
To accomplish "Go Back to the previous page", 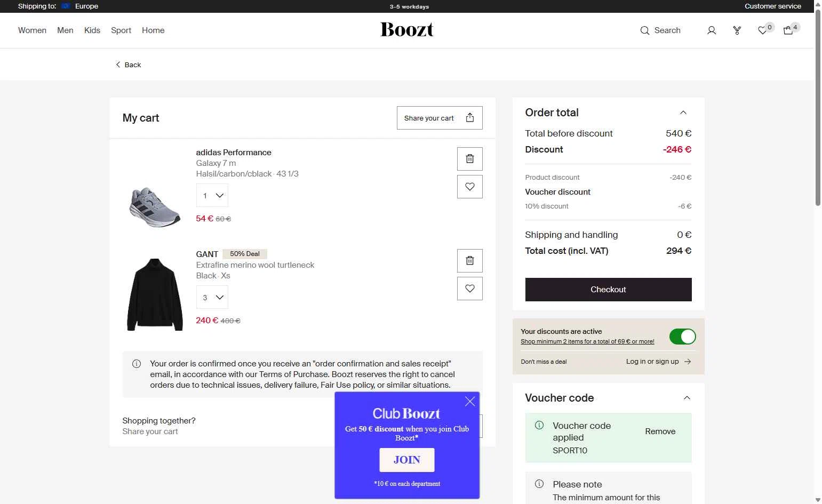I will click(129, 65).
